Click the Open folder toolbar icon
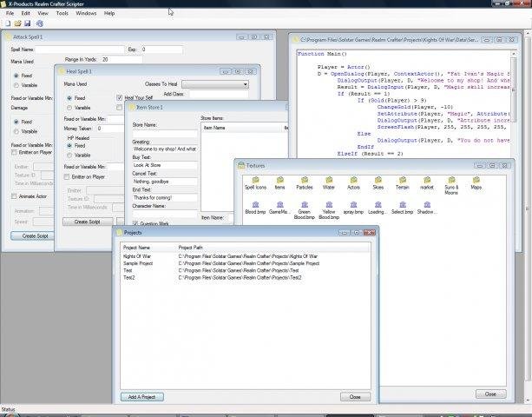This screenshot has width=532, height=417. pos(17,23)
